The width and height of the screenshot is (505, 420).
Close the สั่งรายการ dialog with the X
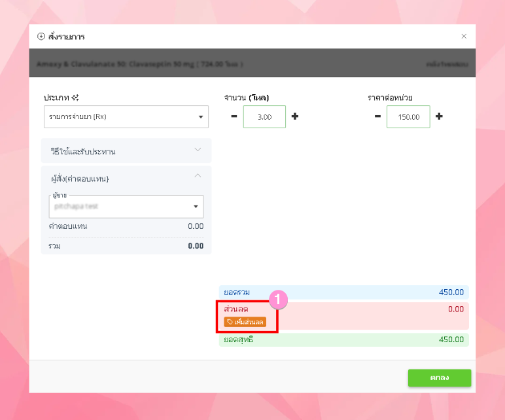(x=464, y=36)
